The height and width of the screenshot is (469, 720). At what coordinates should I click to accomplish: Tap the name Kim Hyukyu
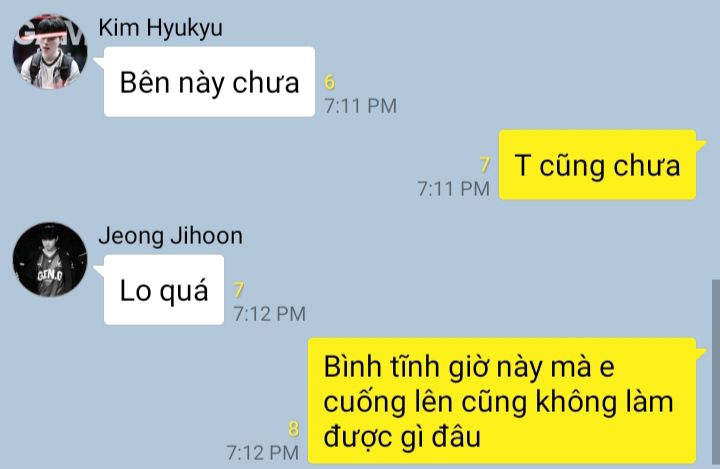click(160, 28)
